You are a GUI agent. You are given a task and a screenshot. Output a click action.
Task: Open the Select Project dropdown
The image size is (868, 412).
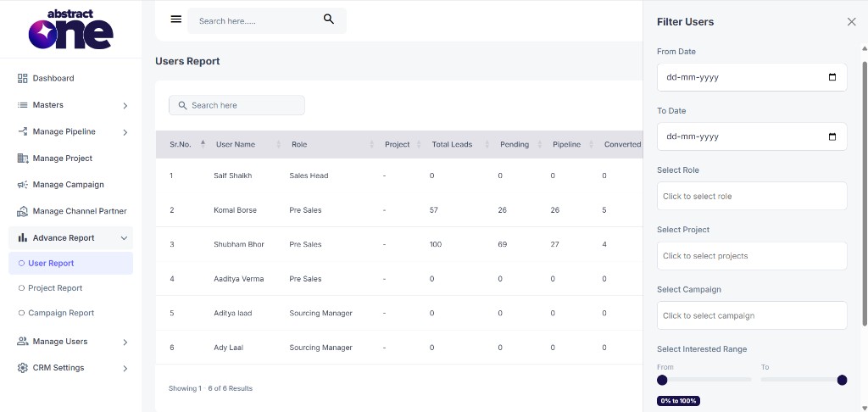click(x=752, y=256)
